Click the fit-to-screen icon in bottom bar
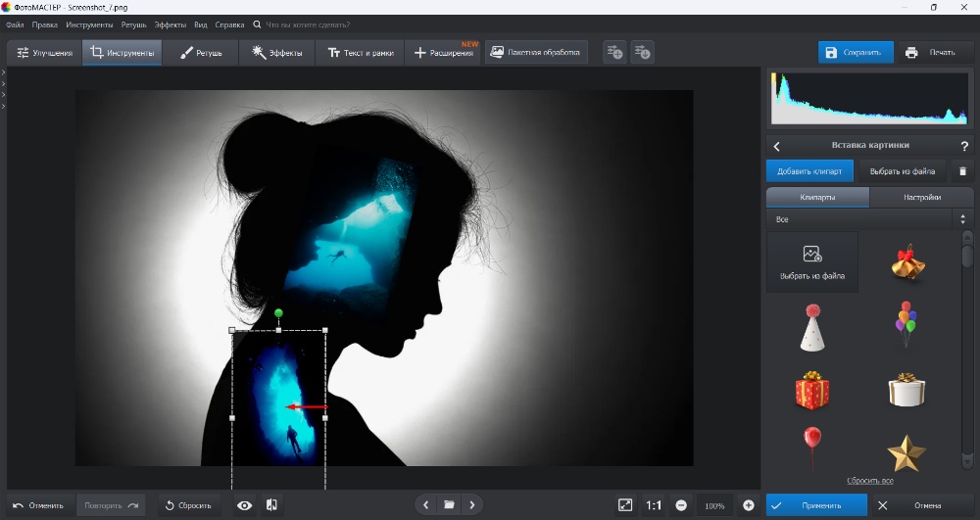 coord(625,505)
